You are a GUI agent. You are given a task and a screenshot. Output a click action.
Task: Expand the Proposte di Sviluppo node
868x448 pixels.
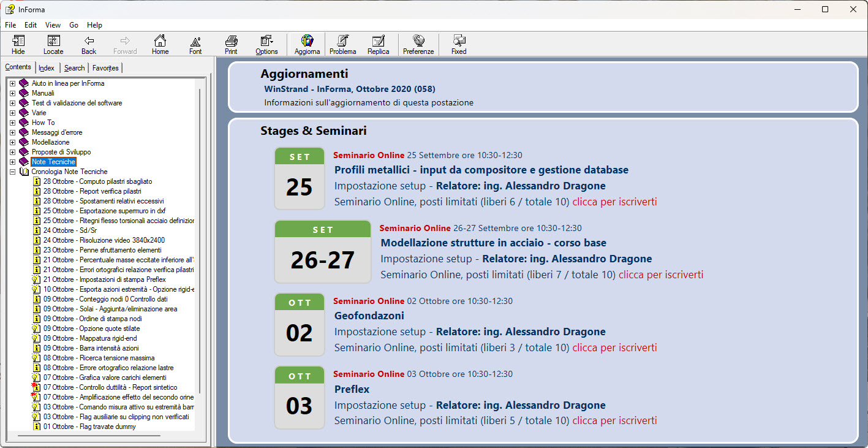(x=12, y=152)
